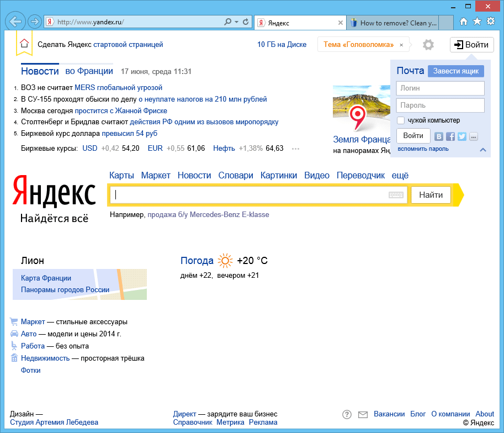Image resolution: width=504 pixels, height=433 pixels.
Task: Open the browser home icon
Action: [464, 22]
